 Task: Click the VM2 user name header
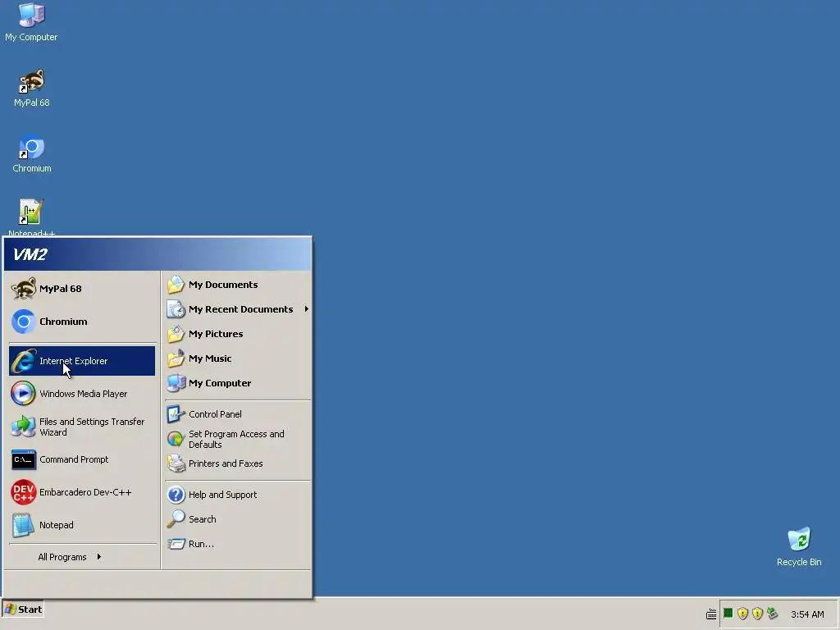point(30,254)
